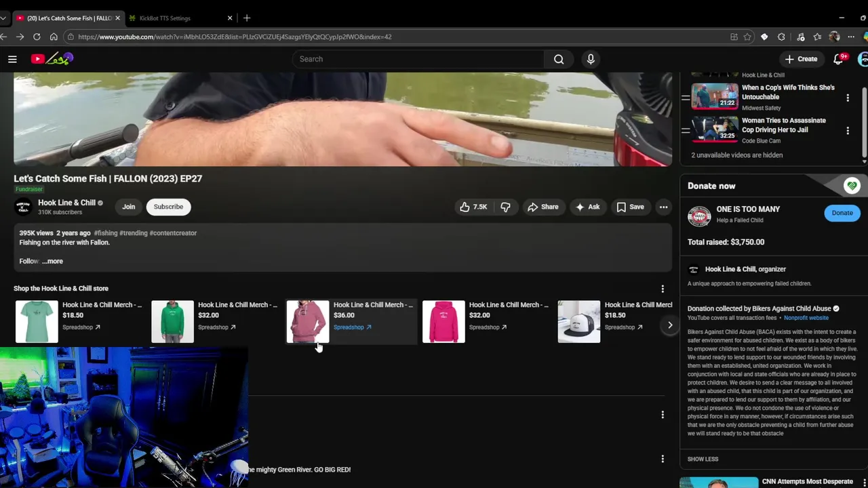Open menu for Go Big Red comment
Image resolution: width=868 pixels, height=488 pixels.
(663, 459)
